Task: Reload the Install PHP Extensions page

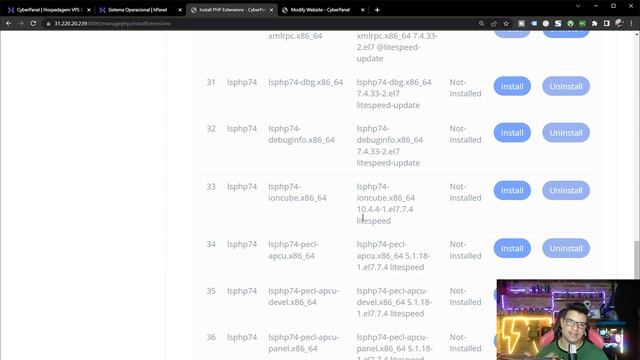Action: coord(33,24)
